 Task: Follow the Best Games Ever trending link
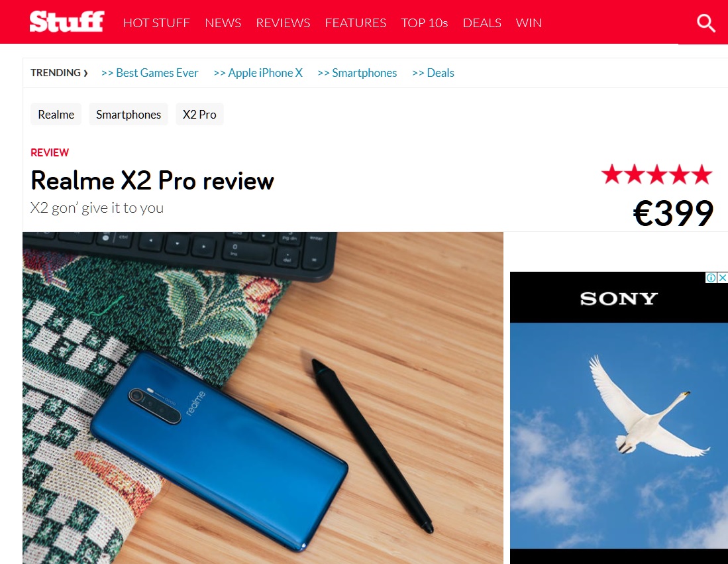[150, 73]
